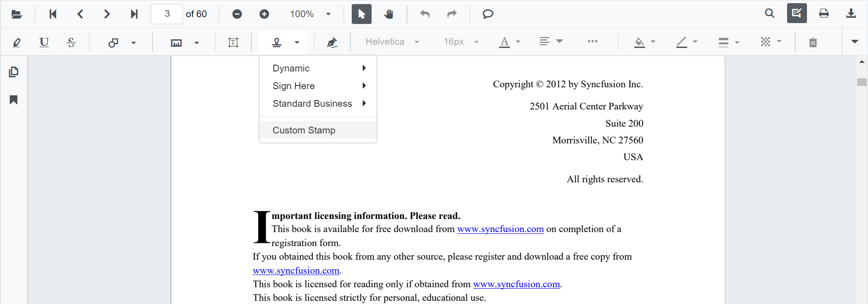Click the vertical scrollbar thumb
Image resolution: width=868 pixels, height=304 pixels.
(862, 82)
